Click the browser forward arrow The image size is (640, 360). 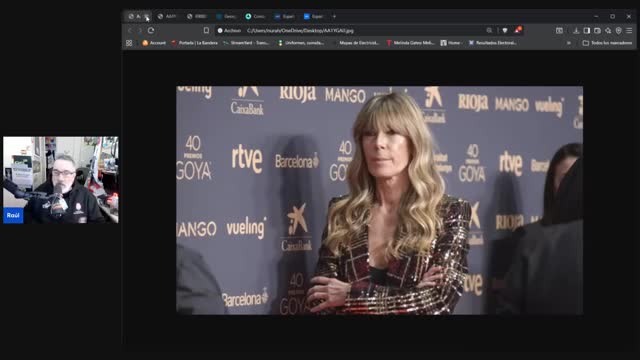click(x=140, y=30)
